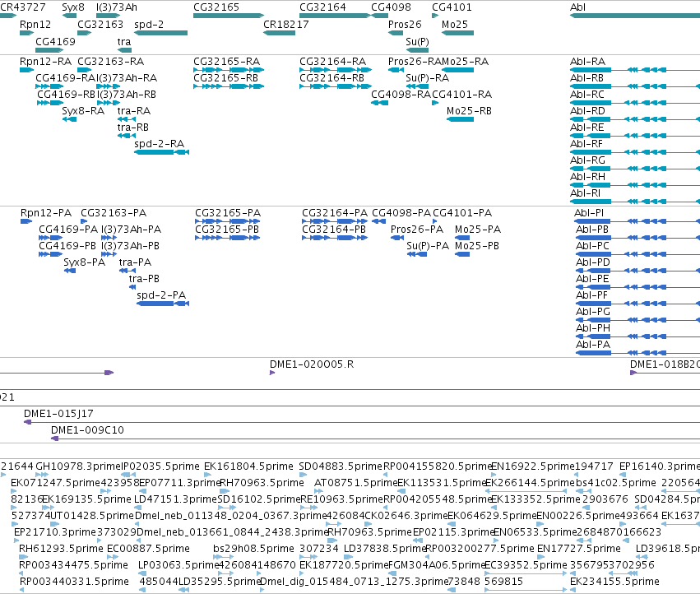Select the DME1-015J17 clone label

58,414
